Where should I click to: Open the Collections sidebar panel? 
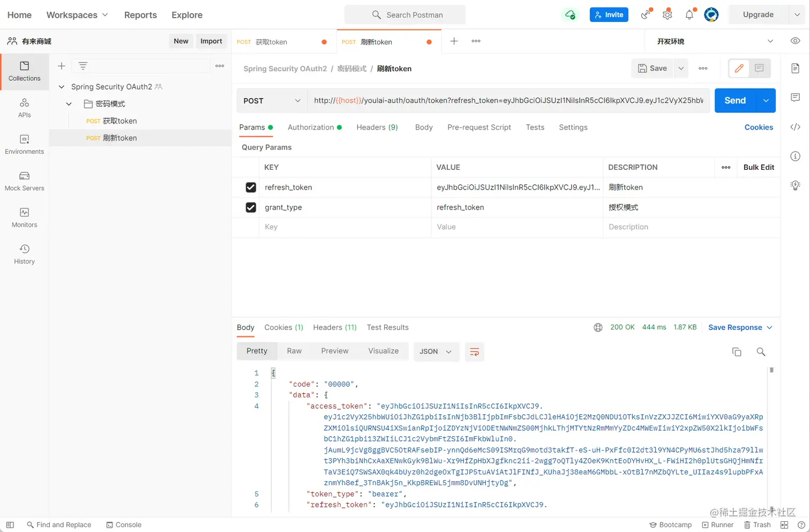24,71
